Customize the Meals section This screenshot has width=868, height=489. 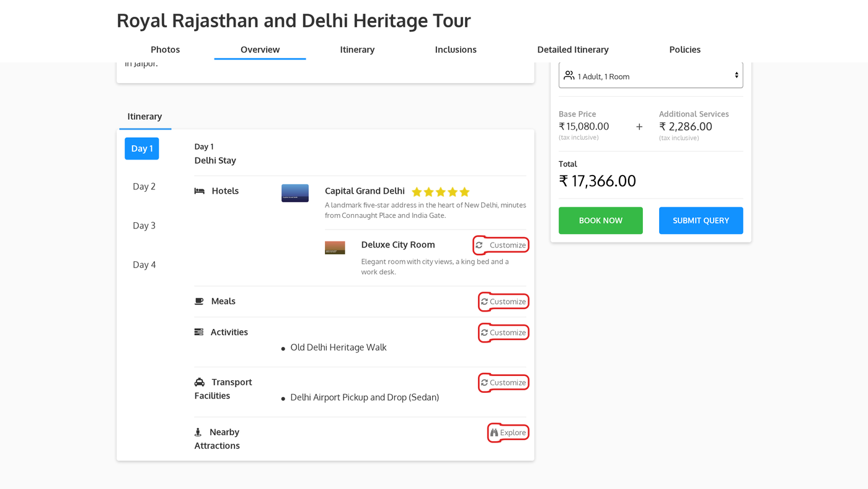503,302
